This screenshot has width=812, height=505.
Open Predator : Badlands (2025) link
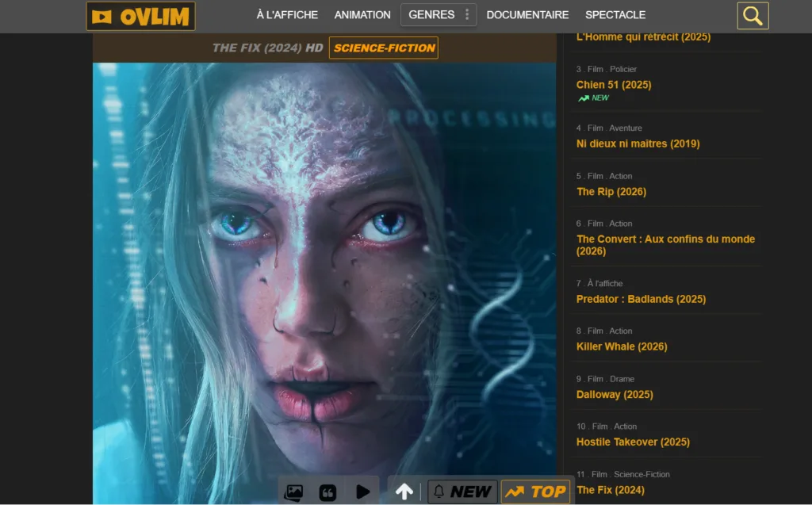pos(641,299)
